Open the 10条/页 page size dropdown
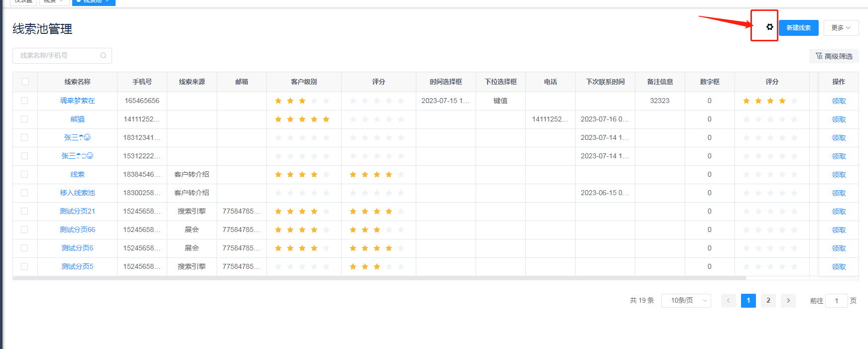The width and height of the screenshot is (868, 349). point(686,301)
